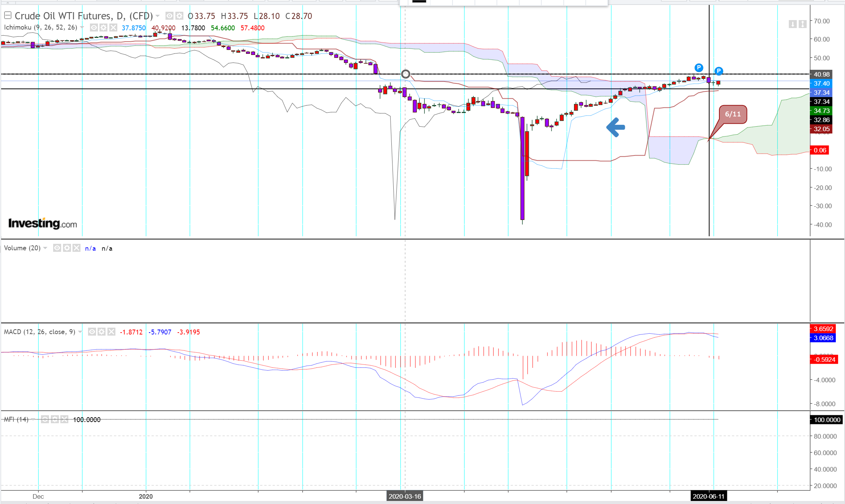Viewport: 845px width, 504px height.
Task: Click the 6/11 callout label
Action: [x=733, y=114]
